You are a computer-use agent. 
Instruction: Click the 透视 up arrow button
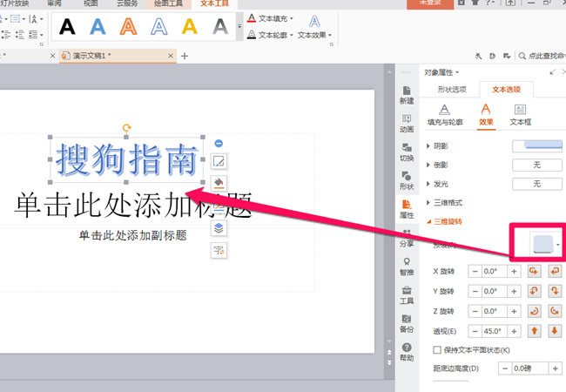534,331
